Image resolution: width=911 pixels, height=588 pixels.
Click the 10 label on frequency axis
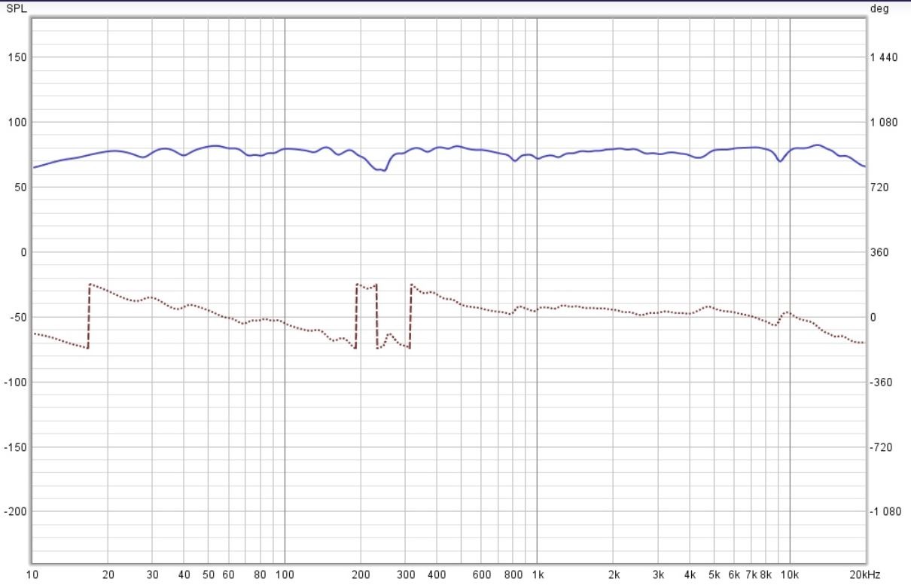click(x=33, y=575)
